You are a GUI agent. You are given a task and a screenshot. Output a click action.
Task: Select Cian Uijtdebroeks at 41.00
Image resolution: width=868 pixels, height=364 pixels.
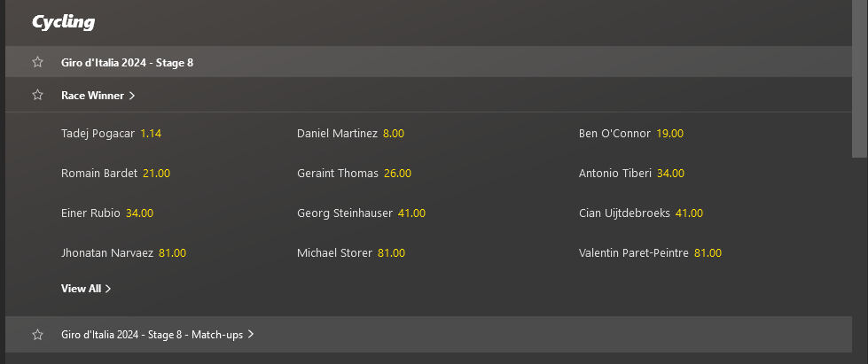[x=689, y=213]
